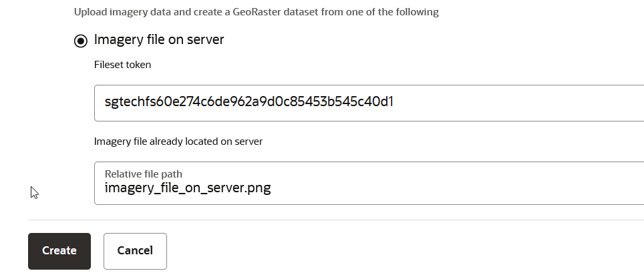The width and height of the screenshot is (644, 275).
Task: Place cursor in the imagery_file_on_server.png filename
Action: pos(188,188)
